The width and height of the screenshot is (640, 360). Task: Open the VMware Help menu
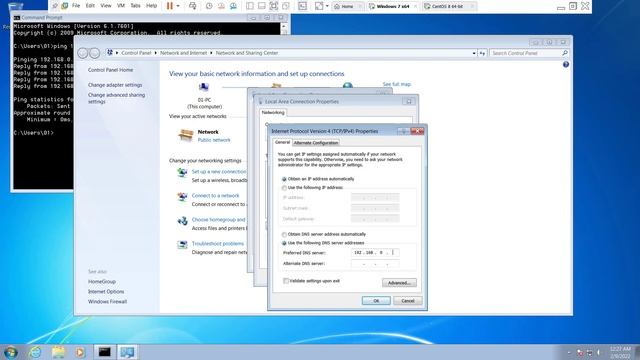[x=151, y=6]
